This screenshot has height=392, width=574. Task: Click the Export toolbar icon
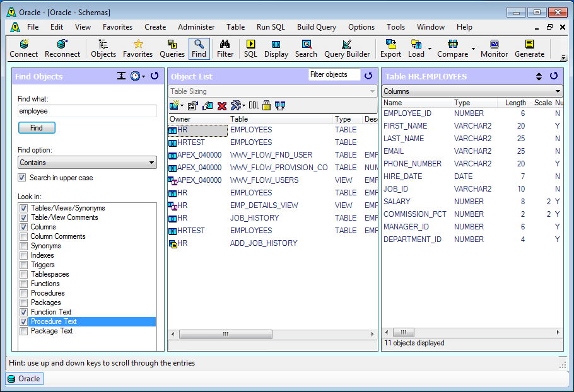pos(390,49)
